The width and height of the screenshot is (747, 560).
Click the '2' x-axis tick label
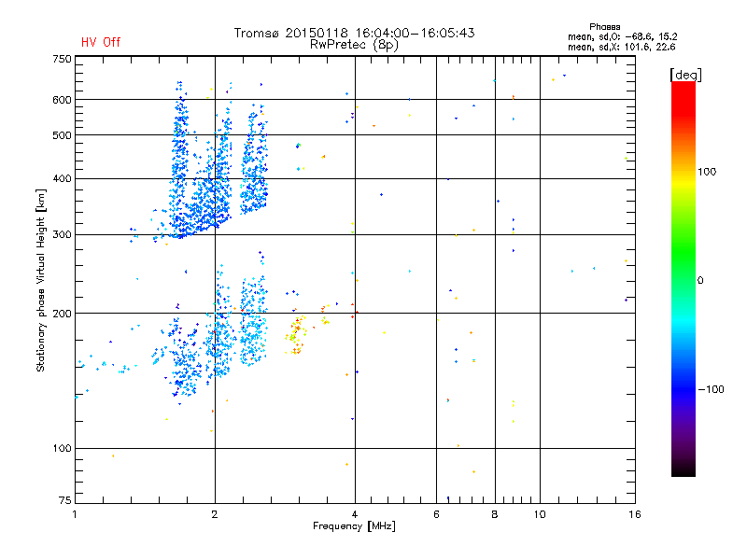pos(215,514)
